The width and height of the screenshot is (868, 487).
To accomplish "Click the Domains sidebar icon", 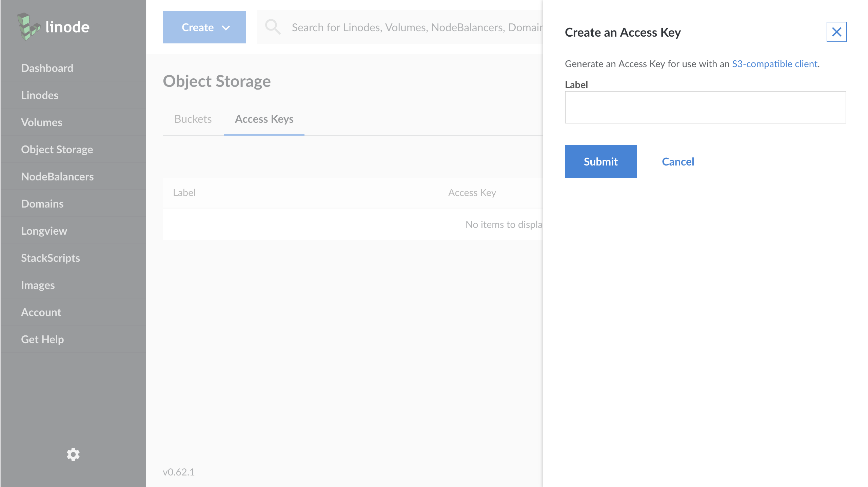I will (x=42, y=203).
